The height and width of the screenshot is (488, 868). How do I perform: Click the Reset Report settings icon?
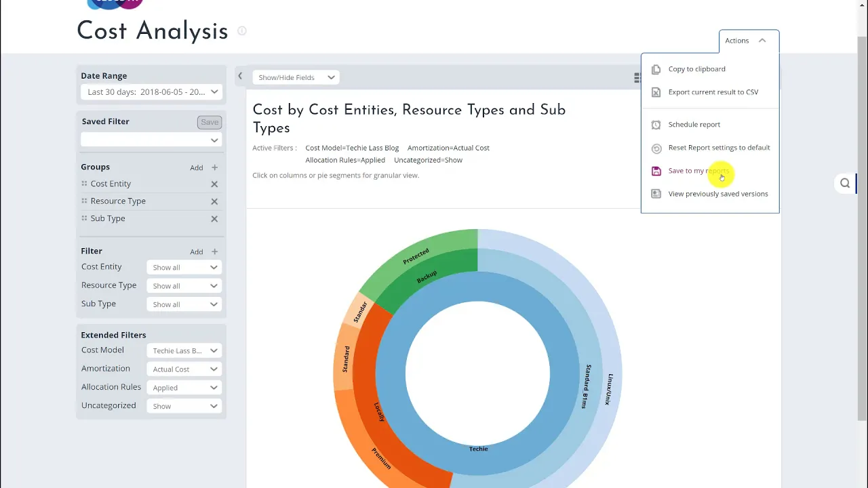[656, 148]
